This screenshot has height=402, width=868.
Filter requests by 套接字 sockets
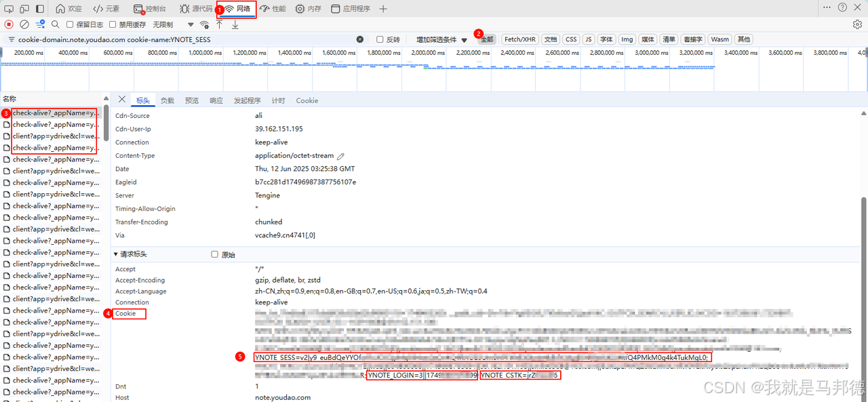pyautogui.click(x=693, y=39)
